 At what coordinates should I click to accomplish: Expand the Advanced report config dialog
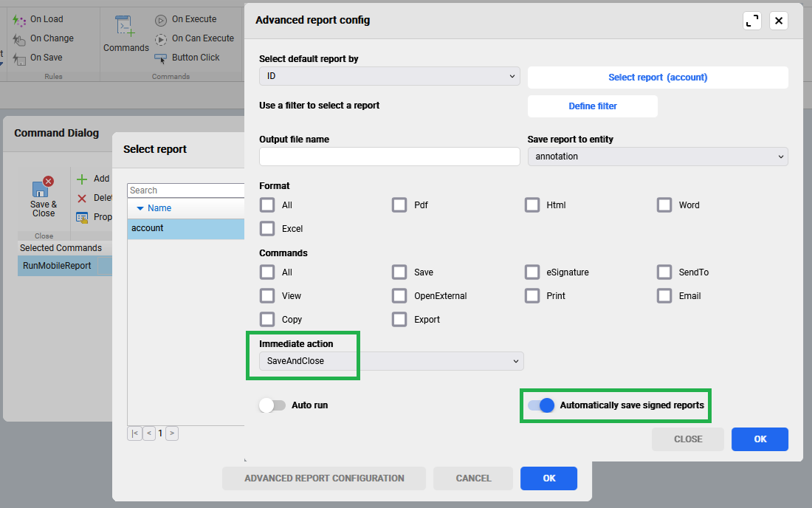752,21
